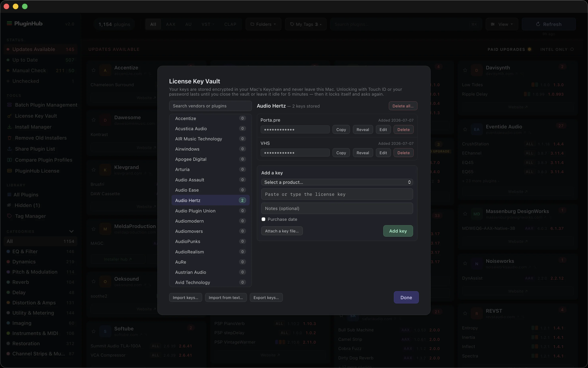Click the Import keys button
The height and width of the screenshot is (368, 588).
(185, 297)
